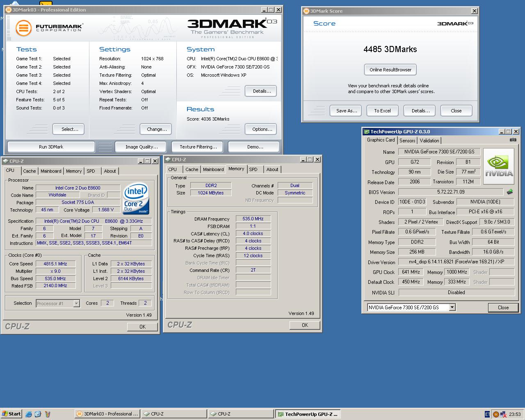Click the Level 2 cache 6144 KBytes value
Screen dimensions: 525x420
tap(130, 278)
